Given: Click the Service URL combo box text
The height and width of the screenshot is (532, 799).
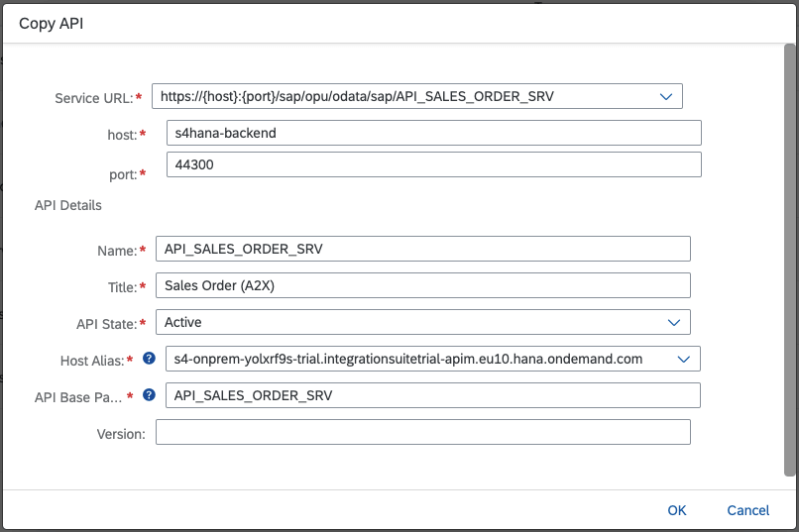Looking at the screenshot, I should 357,96.
